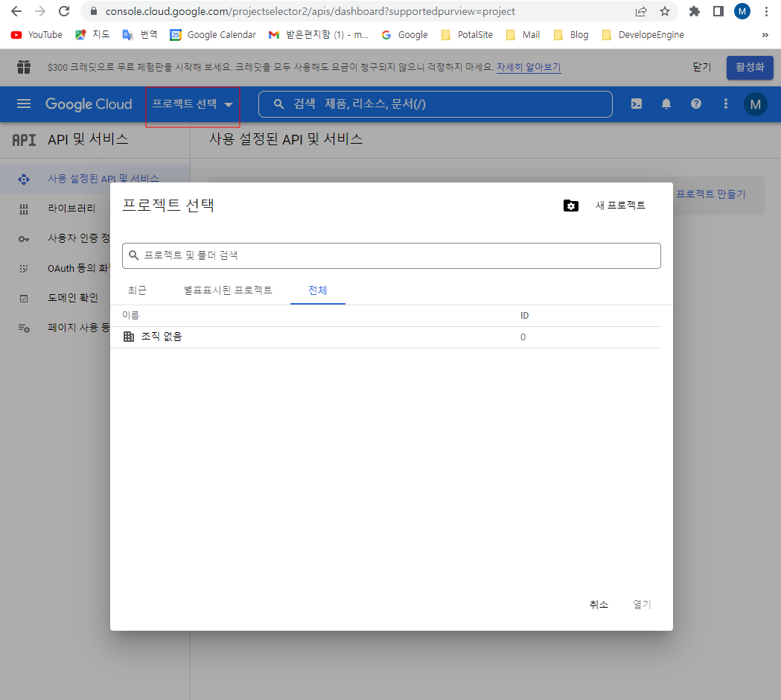Open 도메인 확인 sidebar item

point(73,298)
